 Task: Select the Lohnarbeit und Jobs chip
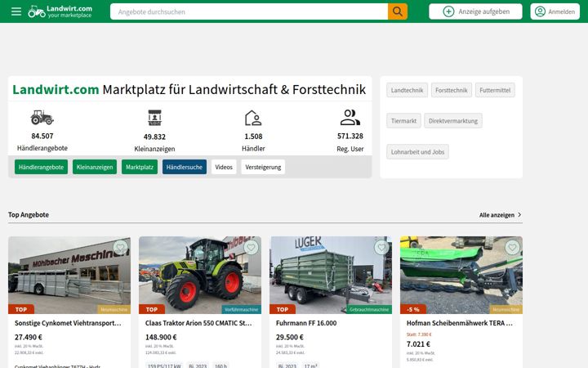[x=417, y=152]
